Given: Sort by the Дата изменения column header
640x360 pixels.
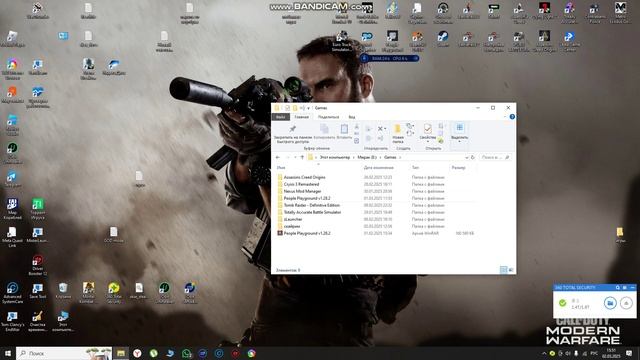Looking at the screenshot, I should [378, 167].
